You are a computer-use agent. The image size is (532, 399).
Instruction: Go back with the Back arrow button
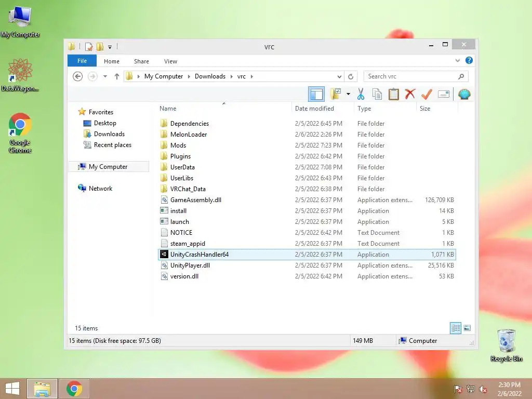pyautogui.click(x=78, y=76)
